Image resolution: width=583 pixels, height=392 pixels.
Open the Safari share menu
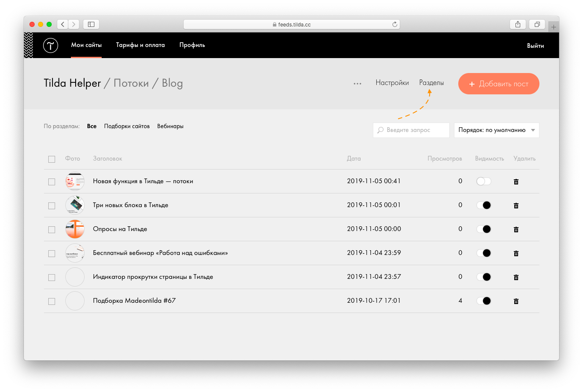point(518,24)
